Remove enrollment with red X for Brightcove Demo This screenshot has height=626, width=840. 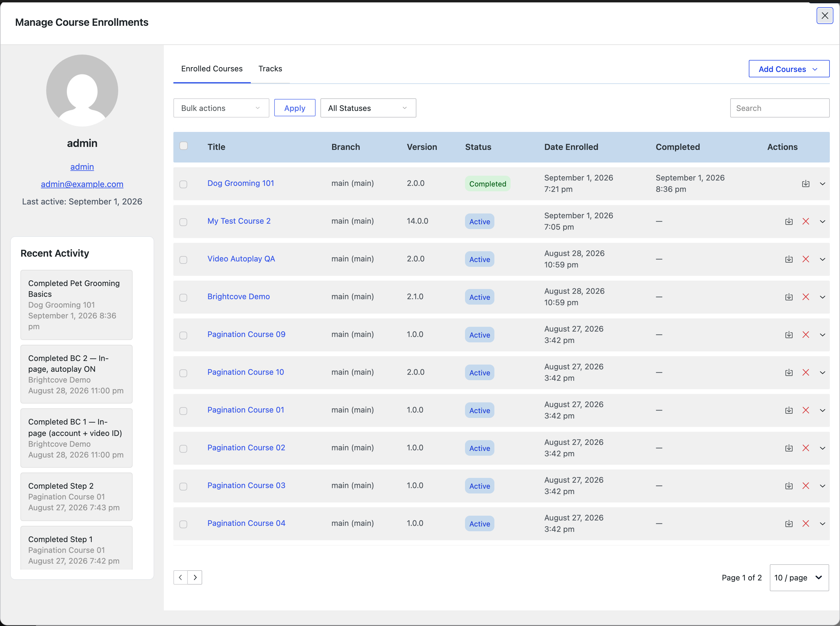point(805,297)
